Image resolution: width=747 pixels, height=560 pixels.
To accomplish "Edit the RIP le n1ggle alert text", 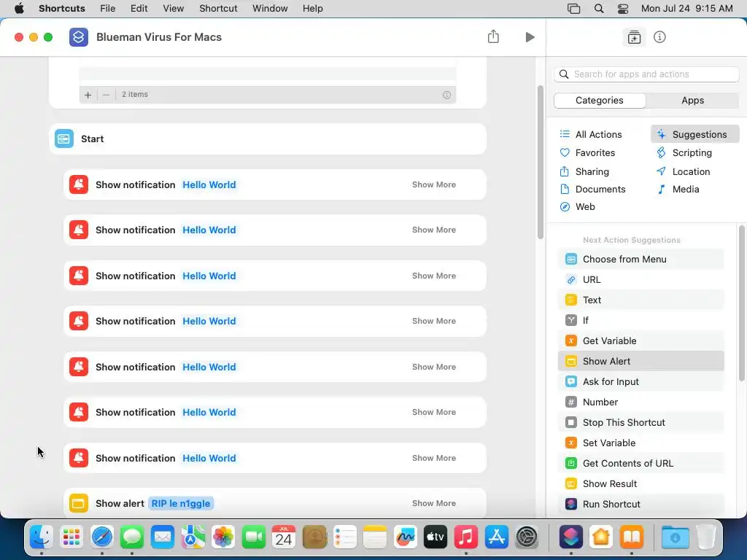I will point(181,503).
